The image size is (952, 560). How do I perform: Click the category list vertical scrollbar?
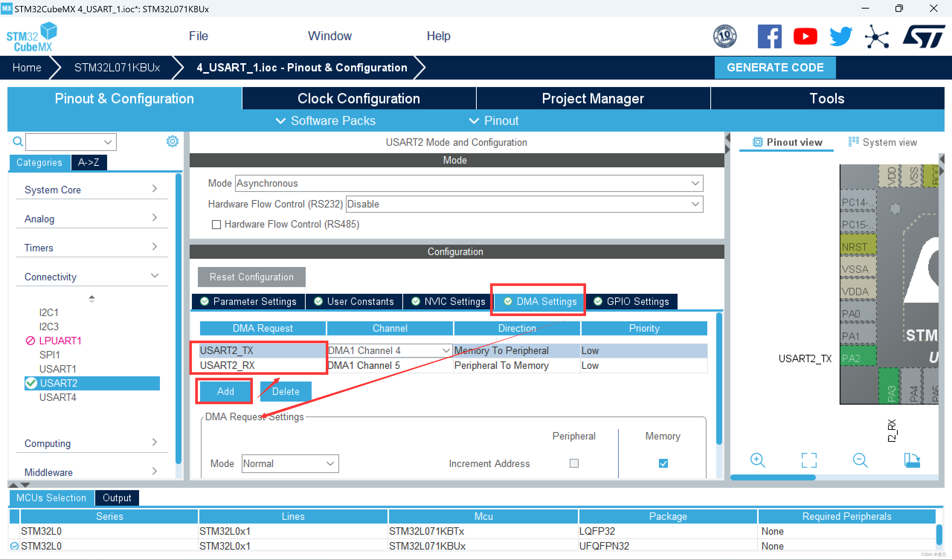pyautogui.click(x=178, y=319)
